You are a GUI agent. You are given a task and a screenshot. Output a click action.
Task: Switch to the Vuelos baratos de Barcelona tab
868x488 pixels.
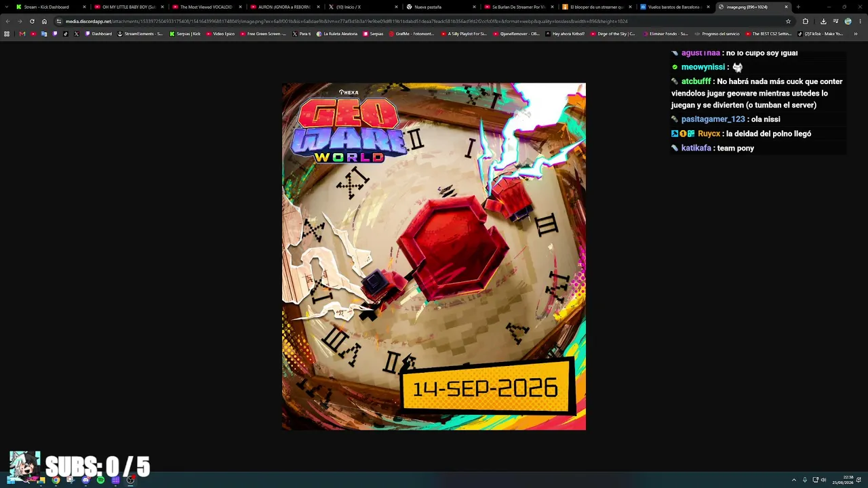pos(674,7)
